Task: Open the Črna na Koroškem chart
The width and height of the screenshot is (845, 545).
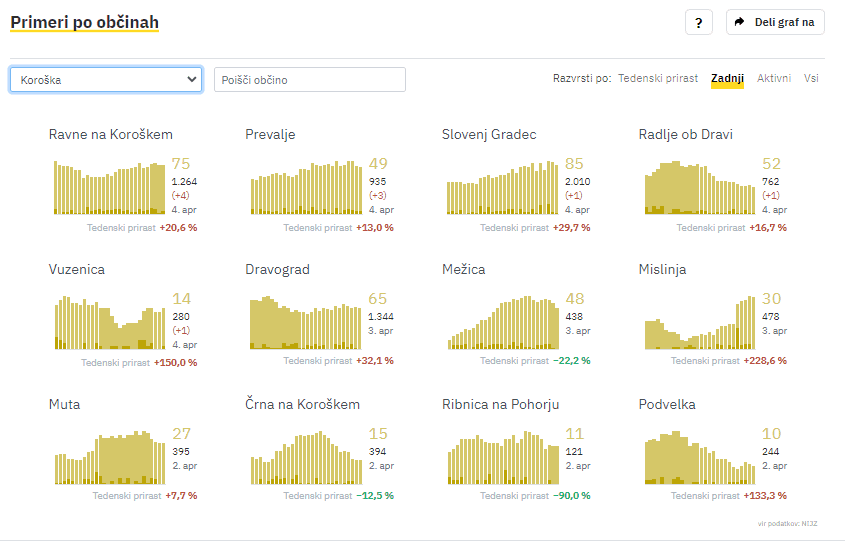Action: point(306,457)
